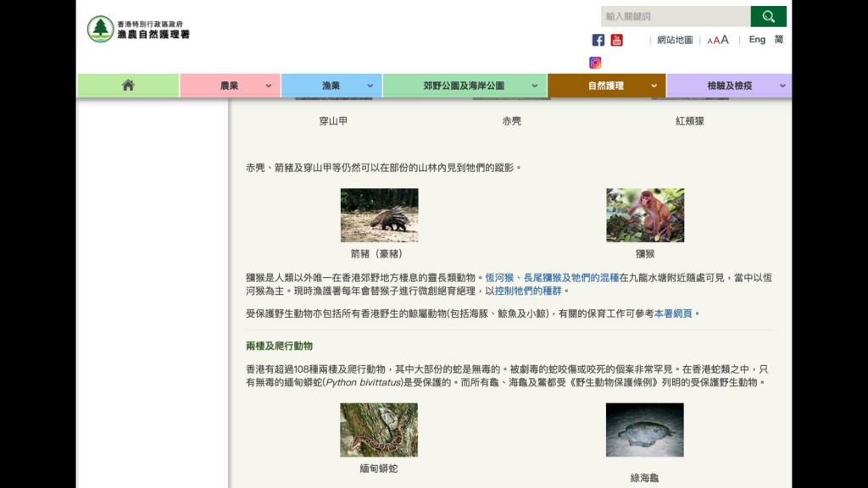This screenshot has height=488, width=868.
Task: Click the porcupine (箭豬) photo
Action: (379, 215)
